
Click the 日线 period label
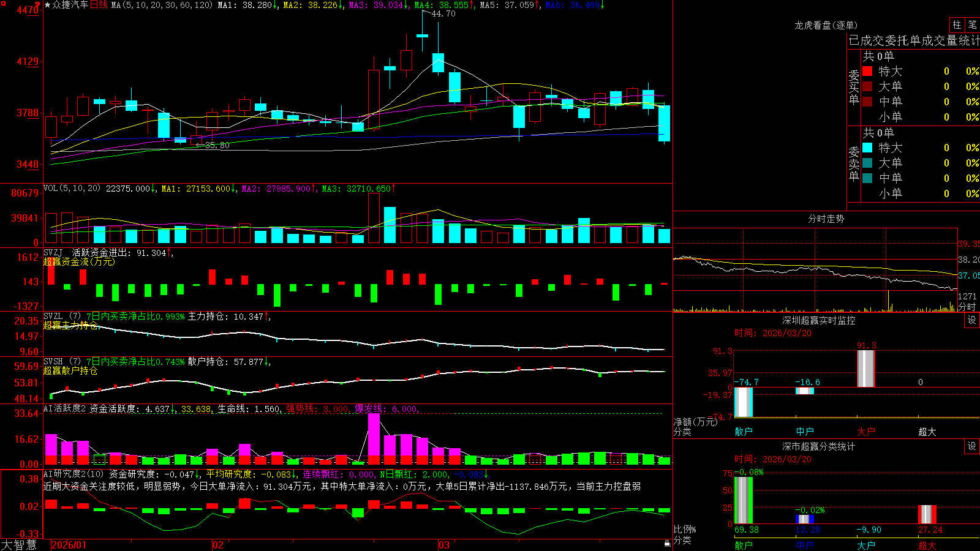point(99,5)
